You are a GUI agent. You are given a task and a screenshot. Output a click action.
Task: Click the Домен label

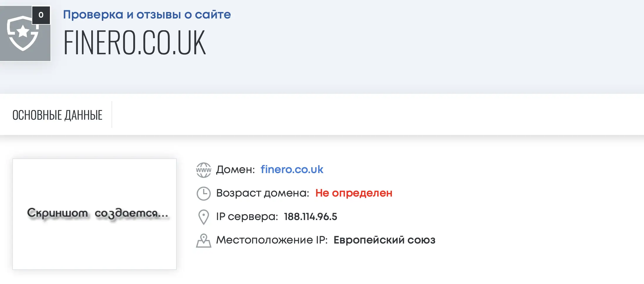click(236, 170)
